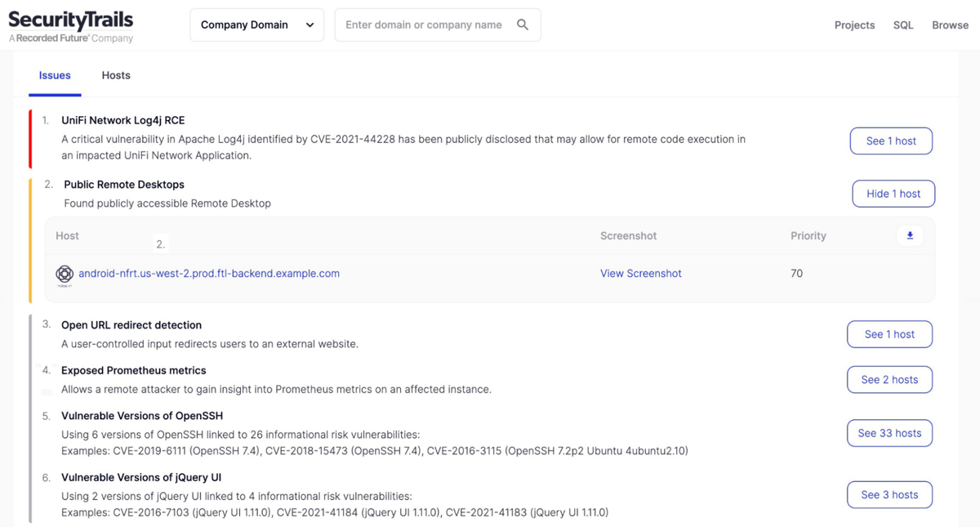Open the android-nfrt.us-west-2.prod.ftl-backend.example.com host link
Screen dimensions: 980x527
pyautogui.click(x=209, y=274)
